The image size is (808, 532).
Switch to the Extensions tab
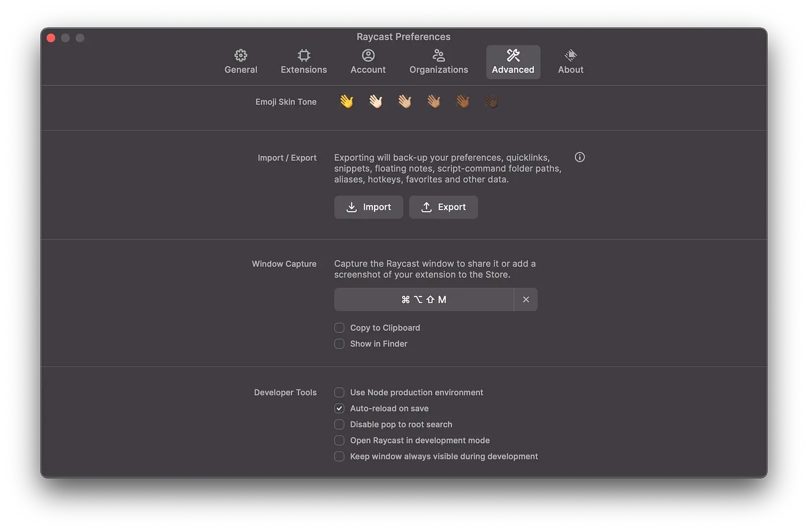(304, 62)
